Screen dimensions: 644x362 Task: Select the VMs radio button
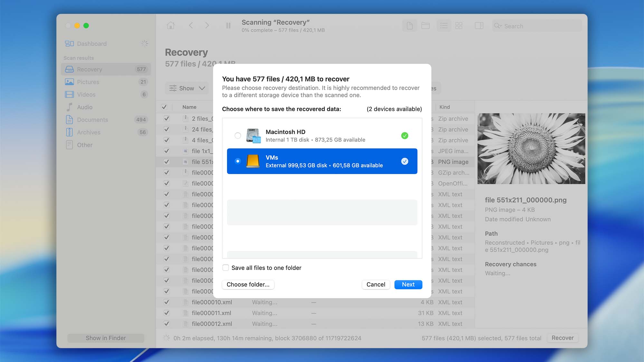(238, 161)
